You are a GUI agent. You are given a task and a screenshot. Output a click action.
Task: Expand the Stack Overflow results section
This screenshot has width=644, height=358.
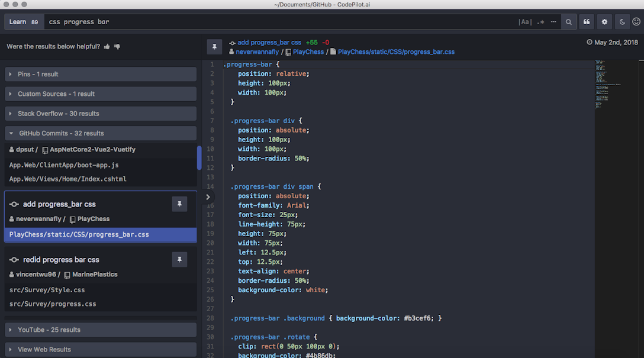(x=100, y=113)
